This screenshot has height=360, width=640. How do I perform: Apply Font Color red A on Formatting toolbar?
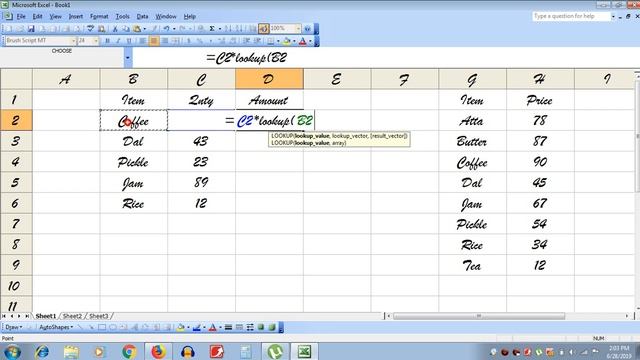[302, 41]
